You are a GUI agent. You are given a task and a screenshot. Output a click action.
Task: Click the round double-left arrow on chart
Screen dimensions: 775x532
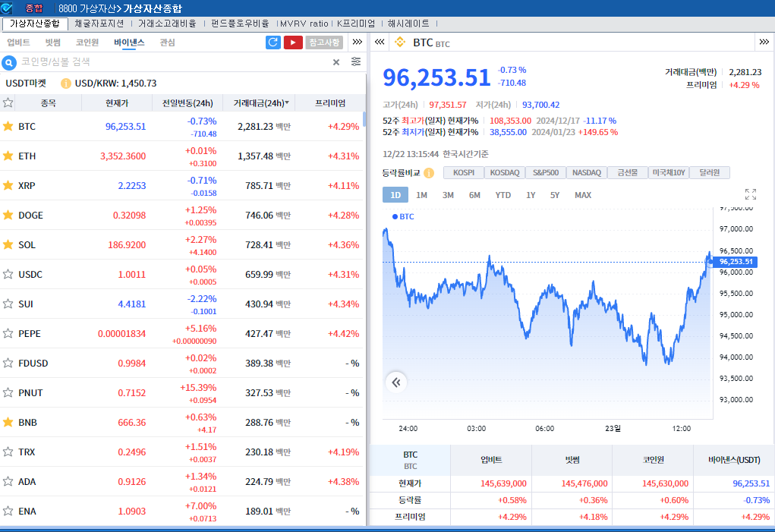click(x=395, y=382)
